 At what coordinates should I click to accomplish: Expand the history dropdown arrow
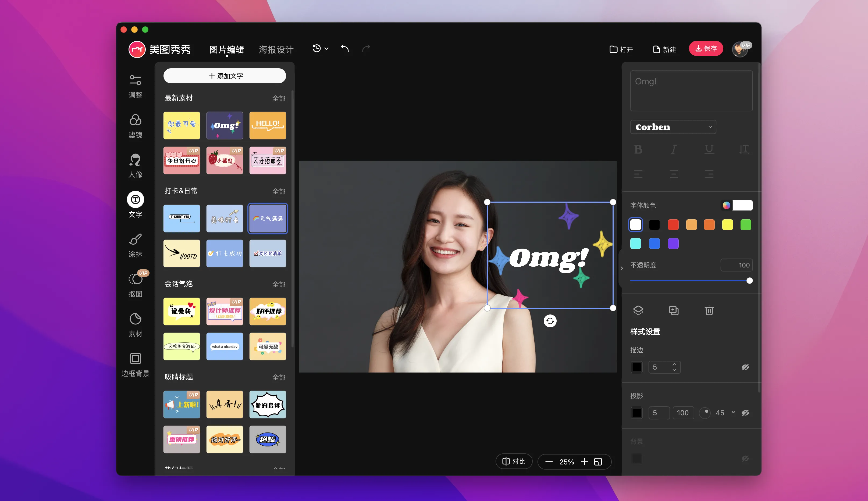[x=326, y=49]
